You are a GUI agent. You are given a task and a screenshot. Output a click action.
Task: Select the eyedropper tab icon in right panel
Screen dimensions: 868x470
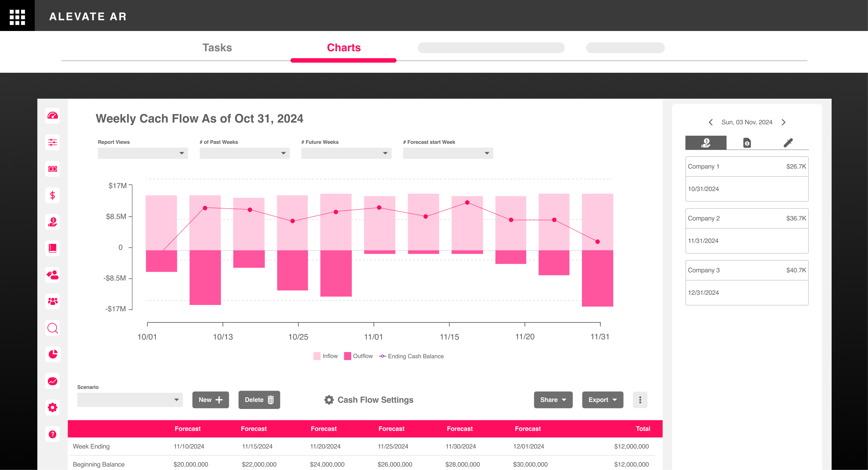tap(788, 143)
